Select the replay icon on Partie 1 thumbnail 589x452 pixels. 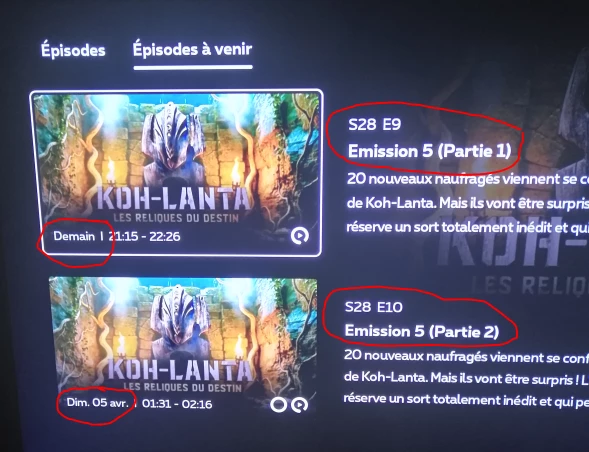(299, 236)
